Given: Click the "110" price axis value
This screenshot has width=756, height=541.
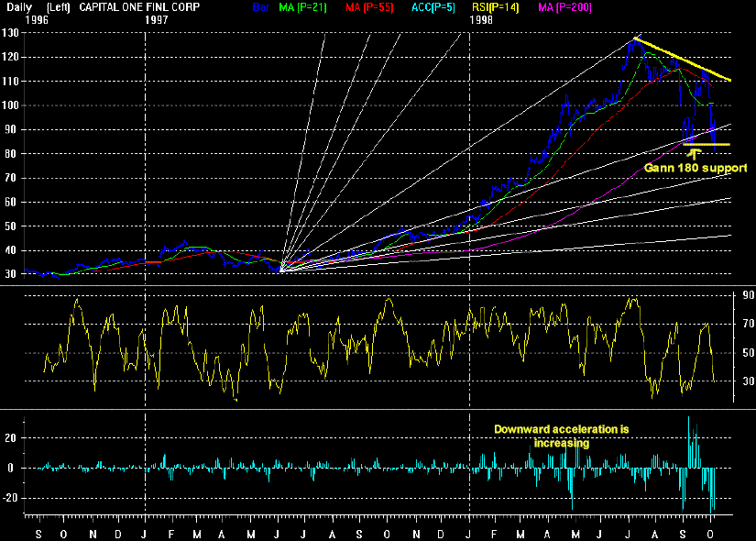Looking at the screenshot, I should [x=10, y=81].
